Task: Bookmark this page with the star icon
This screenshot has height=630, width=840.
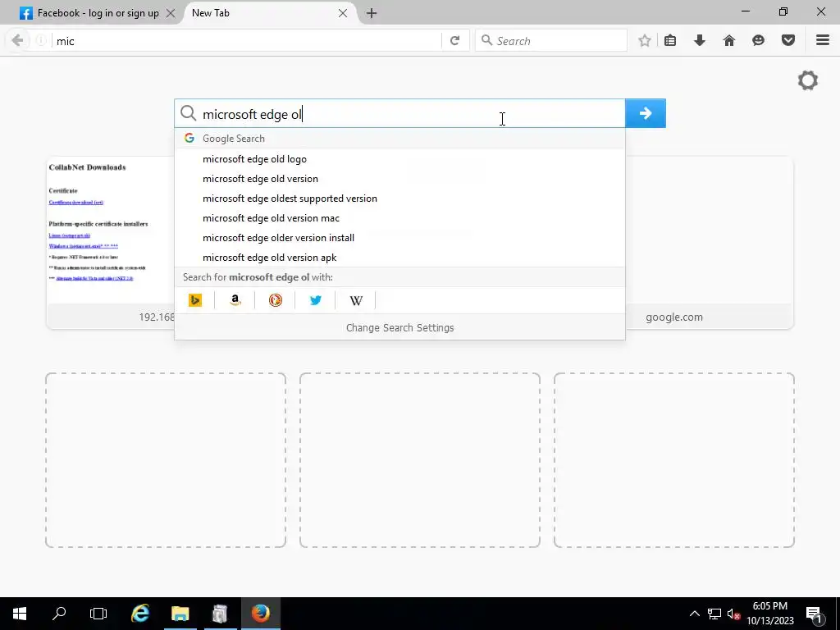Action: tap(645, 41)
